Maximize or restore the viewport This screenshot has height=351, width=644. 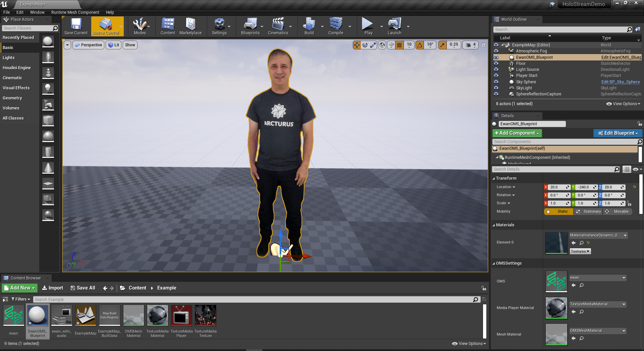pos(484,45)
